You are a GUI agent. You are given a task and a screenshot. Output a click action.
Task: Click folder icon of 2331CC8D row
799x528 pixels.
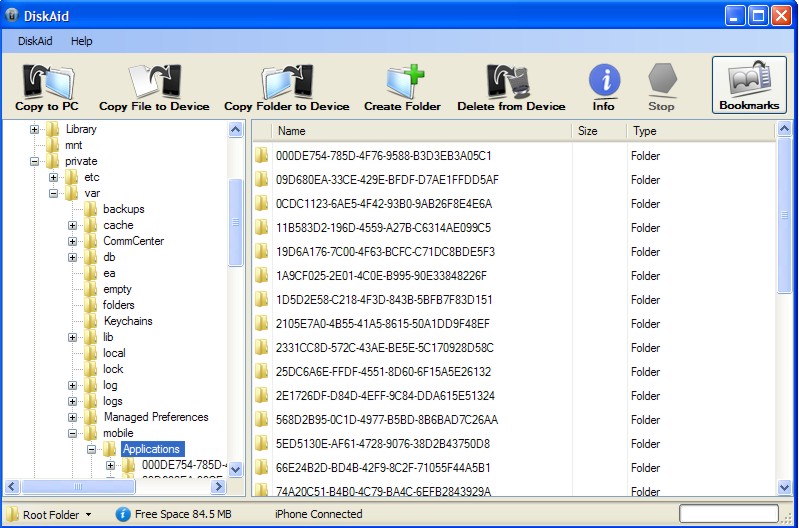point(261,348)
